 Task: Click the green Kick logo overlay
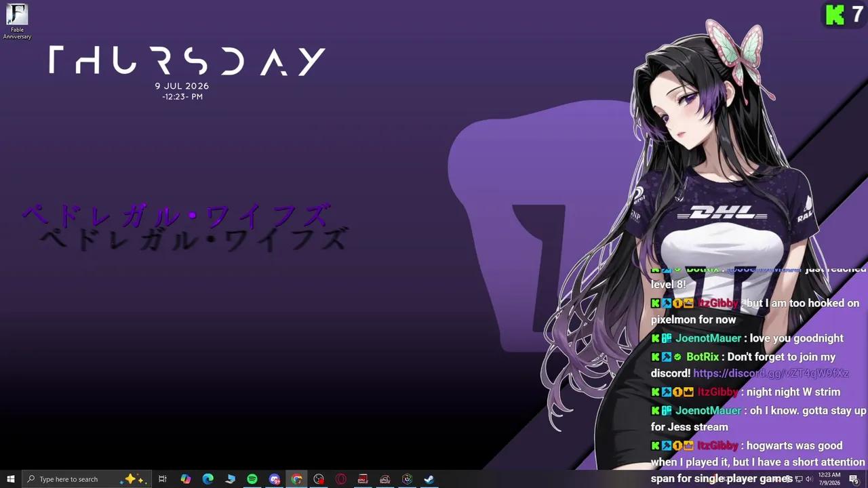click(835, 14)
